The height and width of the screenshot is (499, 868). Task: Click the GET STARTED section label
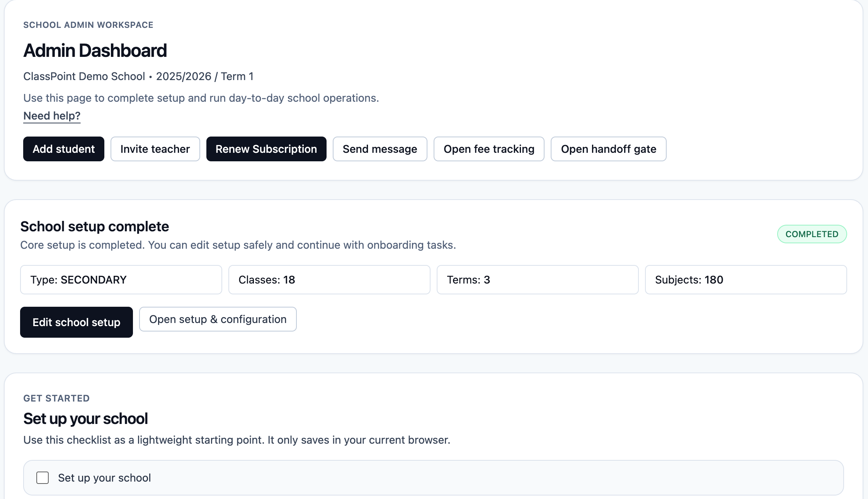tap(56, 398)
